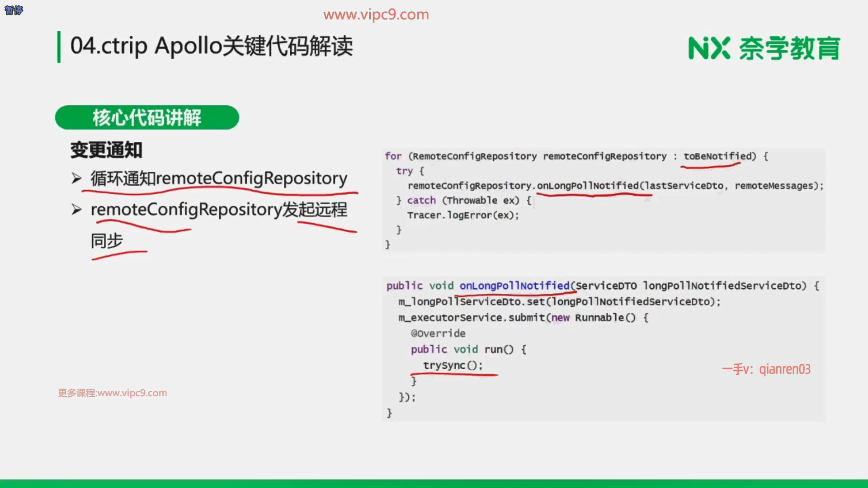Click the arrow bullet before remoteConfigRepository发起远程

[76, 210]
